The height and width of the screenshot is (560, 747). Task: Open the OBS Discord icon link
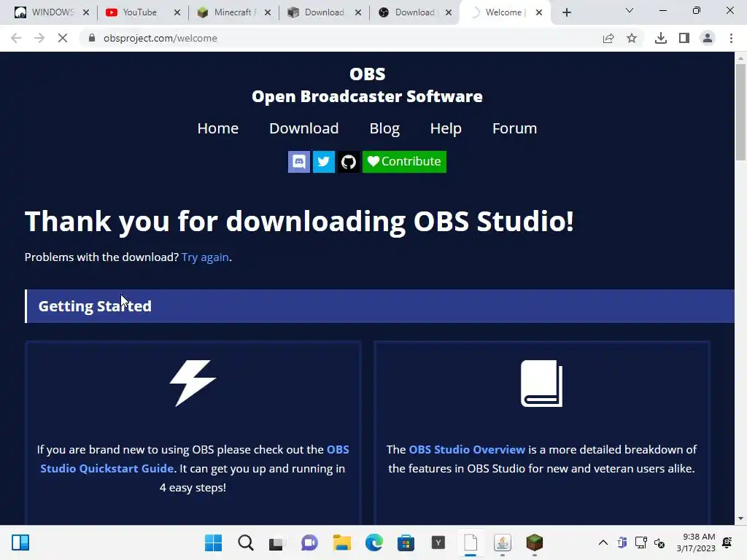(298, 162)
